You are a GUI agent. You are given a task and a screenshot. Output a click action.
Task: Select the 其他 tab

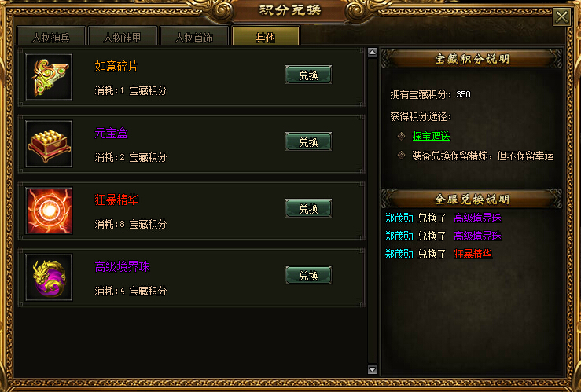266,37
